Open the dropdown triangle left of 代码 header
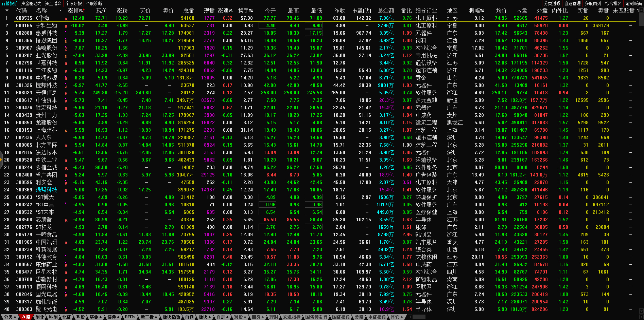644x320 pixels. (7, 11)
